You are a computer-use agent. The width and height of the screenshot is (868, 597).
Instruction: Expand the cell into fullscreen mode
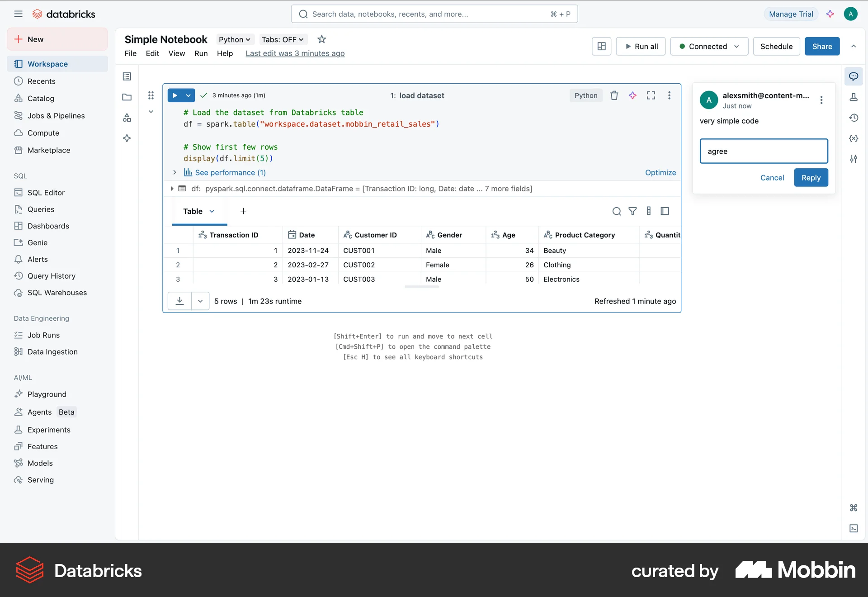point(651,95)
